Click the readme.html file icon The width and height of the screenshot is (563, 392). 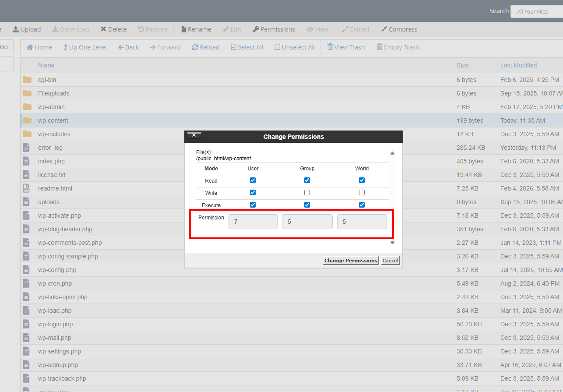[x=26, y=188]
